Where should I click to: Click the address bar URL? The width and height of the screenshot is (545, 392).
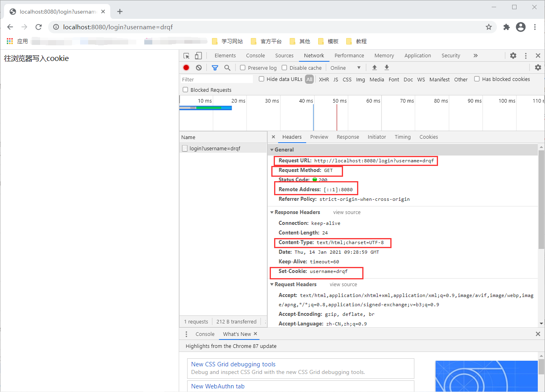coord(118,27)
